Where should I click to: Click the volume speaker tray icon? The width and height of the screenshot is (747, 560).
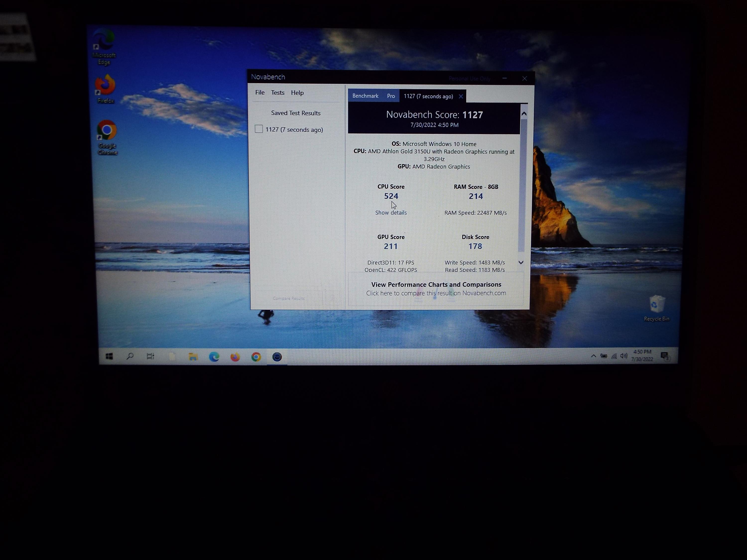pyautogui.click(x=624, y=356)
